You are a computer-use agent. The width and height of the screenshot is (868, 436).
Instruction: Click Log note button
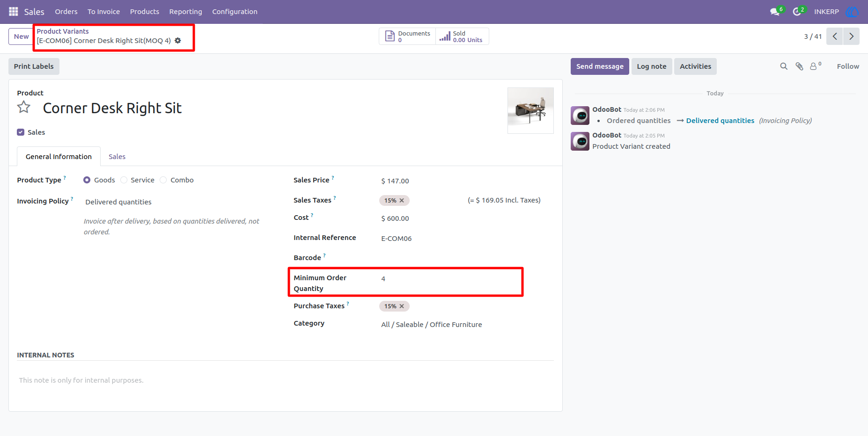click(651, 66)
